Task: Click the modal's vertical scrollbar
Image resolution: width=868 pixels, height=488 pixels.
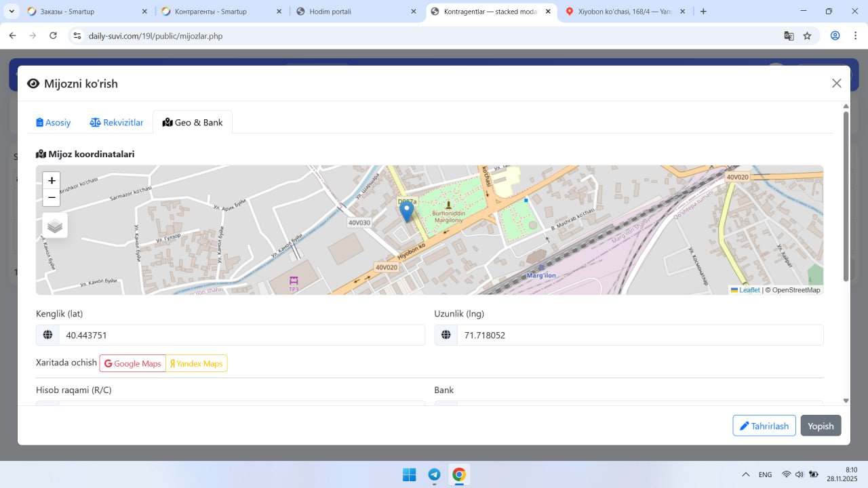Action: pyautogui.click(x=846, y=197)
